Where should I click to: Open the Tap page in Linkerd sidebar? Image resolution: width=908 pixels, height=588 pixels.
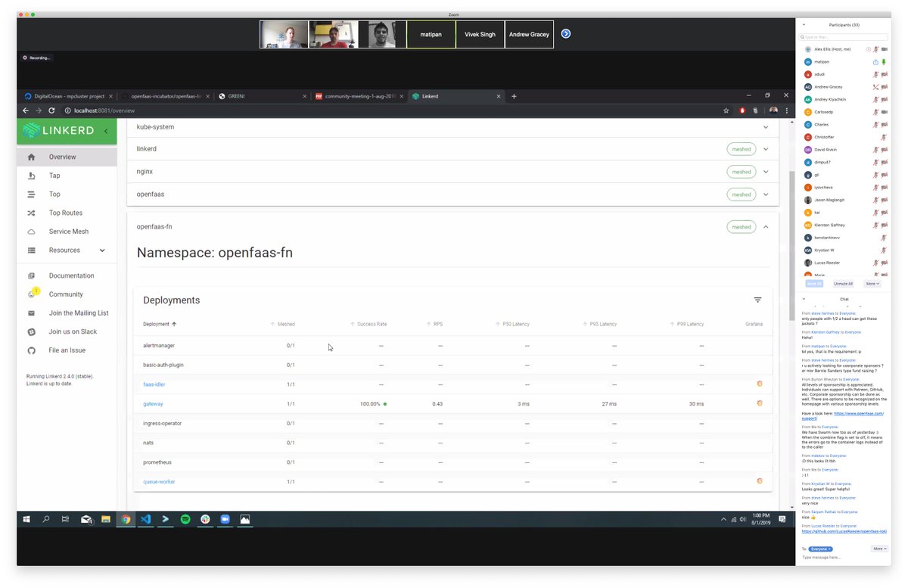67,176
